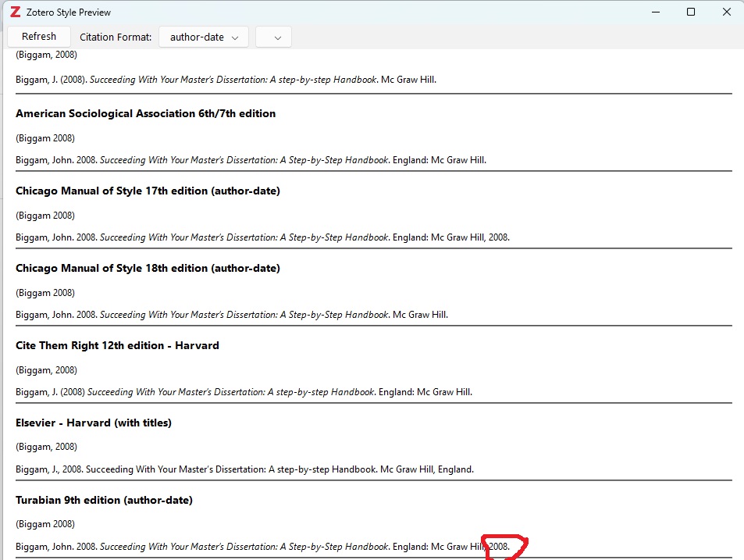Image resolution: width=744 pixels, height=560 pixels.
Task: Click the 'Citation Format:' label
Action: point(116,37)
